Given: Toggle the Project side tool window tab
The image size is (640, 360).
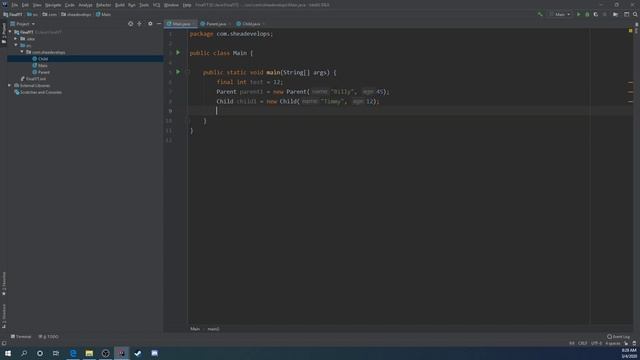Looking at the screenshot, I should tap(4, 33).
